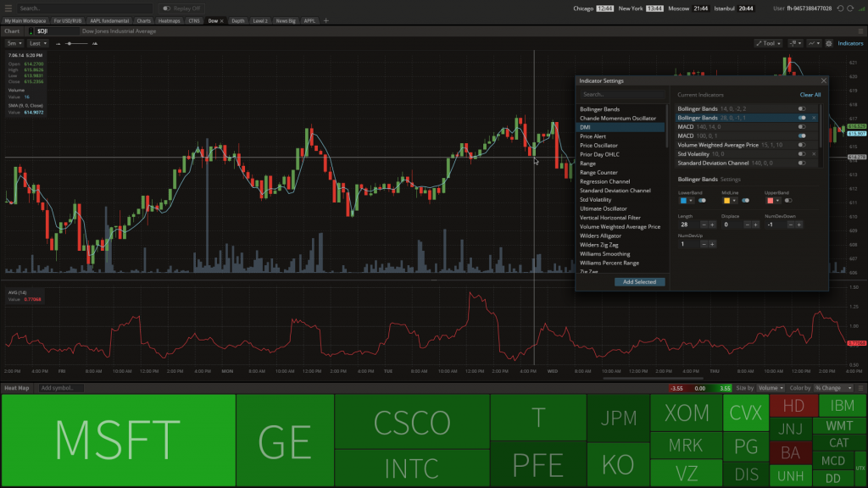868x488 pixels.
Task: Open the chart line-style icon next to gear
Action: [x=812, y=42]
